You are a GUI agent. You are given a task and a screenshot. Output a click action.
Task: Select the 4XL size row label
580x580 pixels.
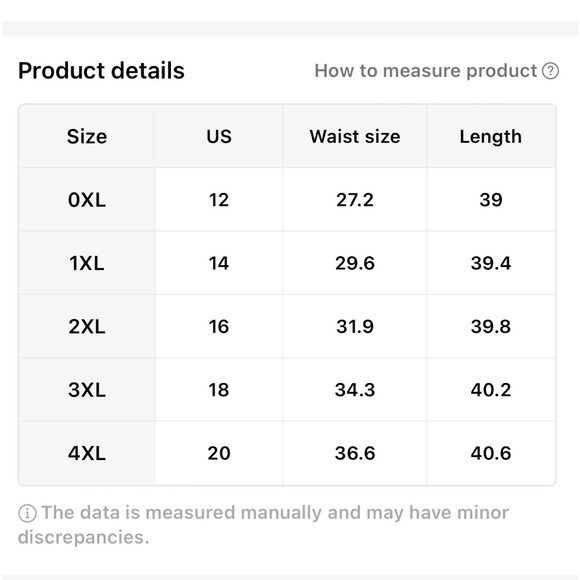tap(87, 453)
